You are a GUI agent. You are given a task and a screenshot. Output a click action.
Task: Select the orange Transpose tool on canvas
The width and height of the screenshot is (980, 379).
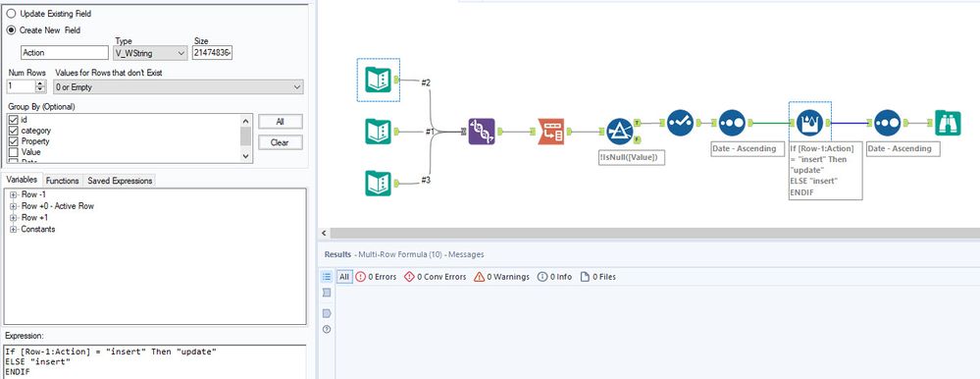pos(551,132)
